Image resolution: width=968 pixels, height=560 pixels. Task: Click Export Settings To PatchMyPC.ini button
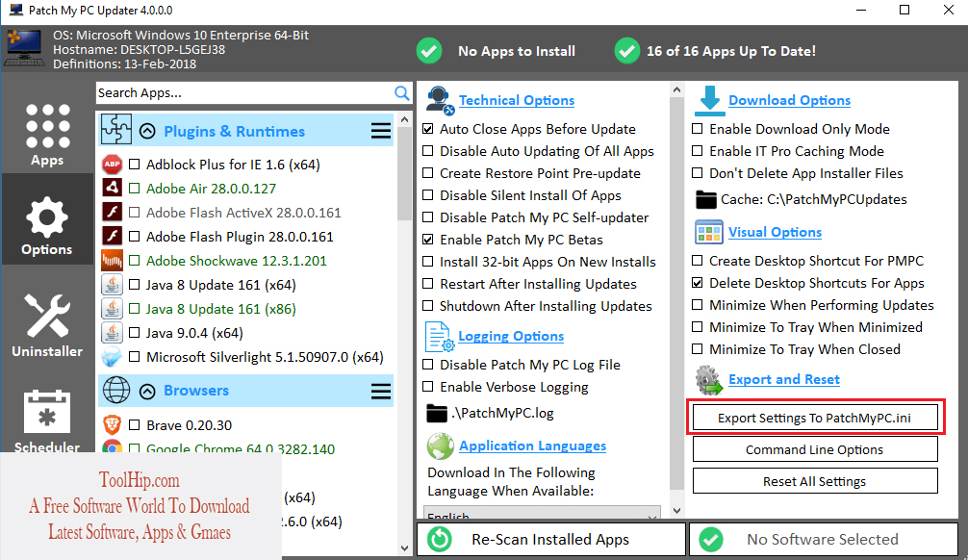point(815,418)
